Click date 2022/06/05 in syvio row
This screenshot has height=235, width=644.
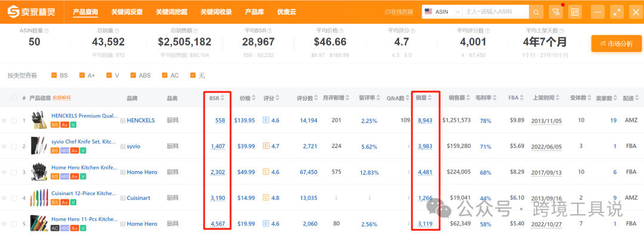[546, 146]
